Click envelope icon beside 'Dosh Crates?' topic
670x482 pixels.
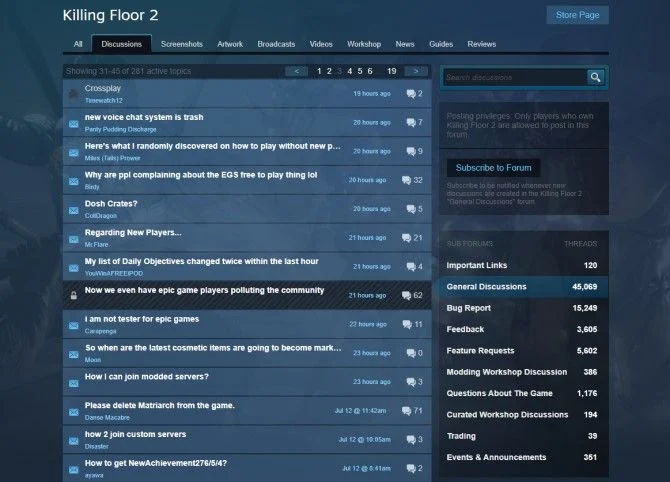pyautogui.click(x=73, y=210)
